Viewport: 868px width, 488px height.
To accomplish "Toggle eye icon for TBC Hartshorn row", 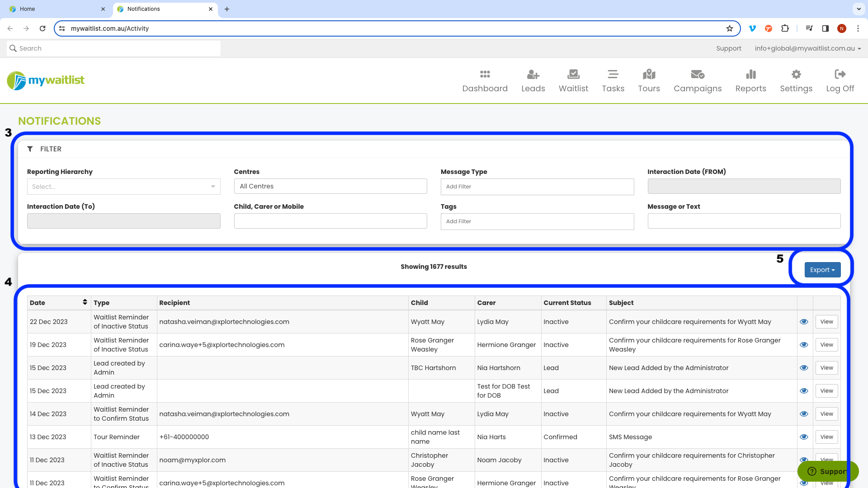I will (804, 368).
